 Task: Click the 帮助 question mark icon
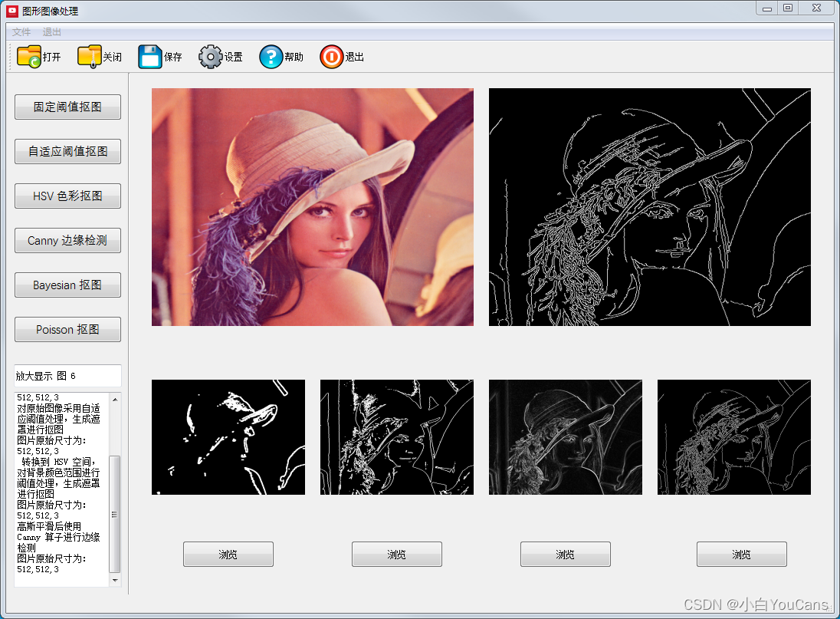coord(271,57)
